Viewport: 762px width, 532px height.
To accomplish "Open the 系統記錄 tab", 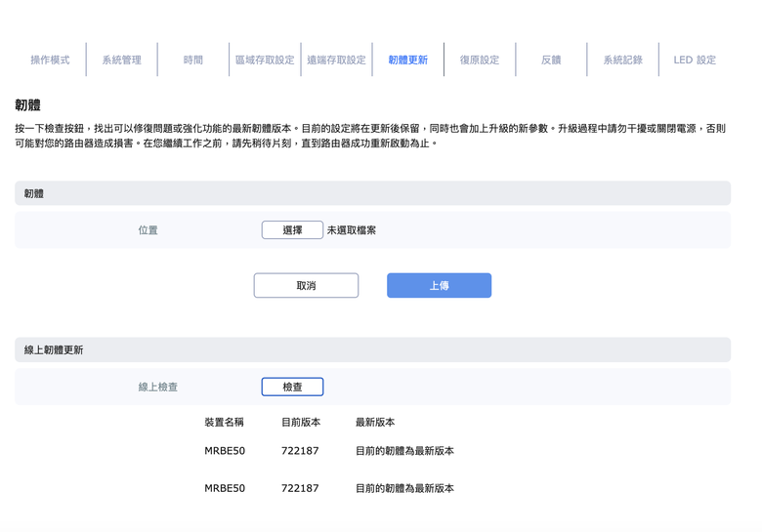I will pos(623,60).
